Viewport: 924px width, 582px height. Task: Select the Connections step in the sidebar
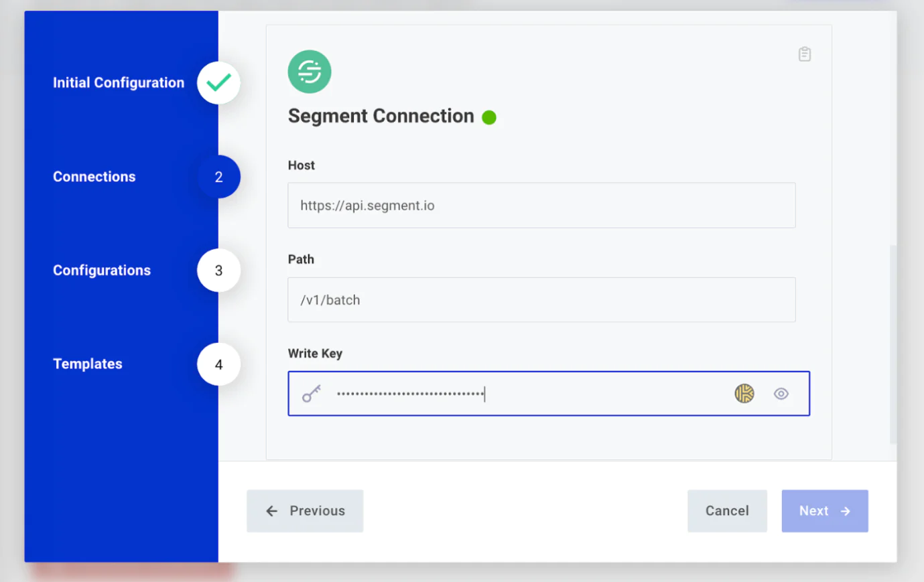[94, 176]
